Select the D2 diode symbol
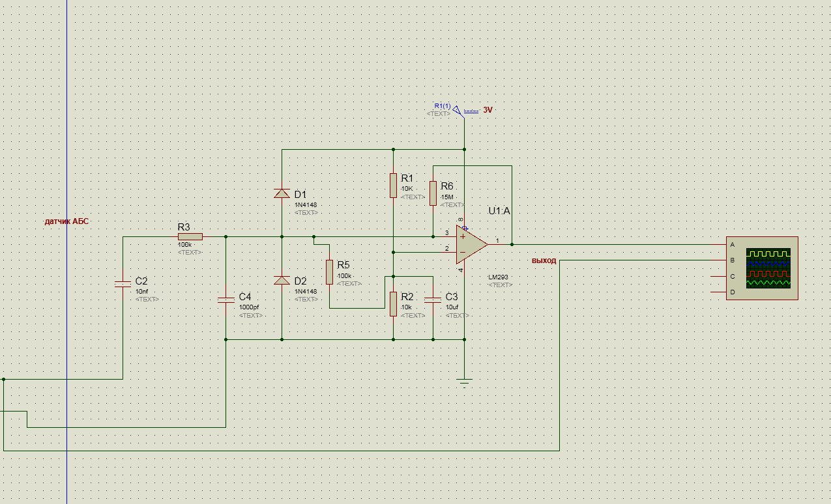This screenshot has width=831, height=504. point(282,280)
